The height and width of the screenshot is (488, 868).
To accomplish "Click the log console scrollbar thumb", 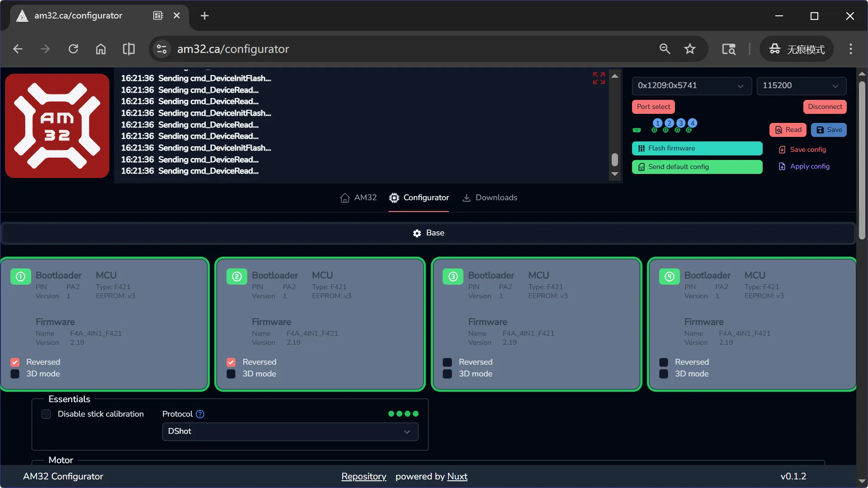I will coord(614,160).
